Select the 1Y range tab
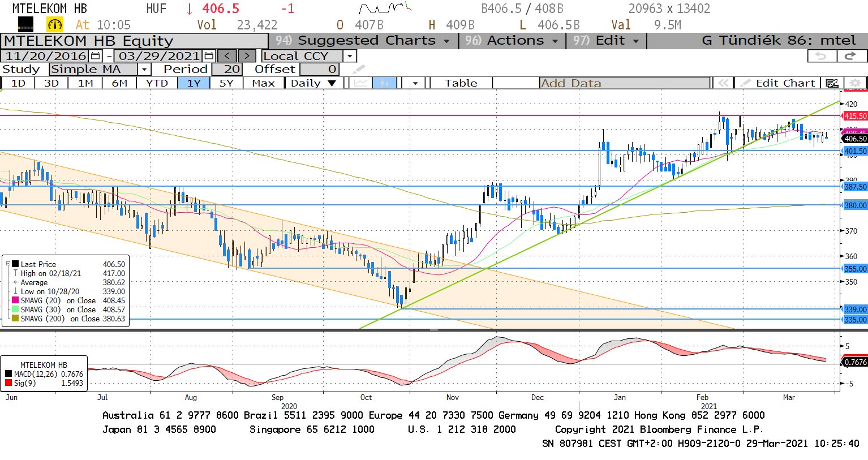The image size is (868, 460). click(194, 83)
